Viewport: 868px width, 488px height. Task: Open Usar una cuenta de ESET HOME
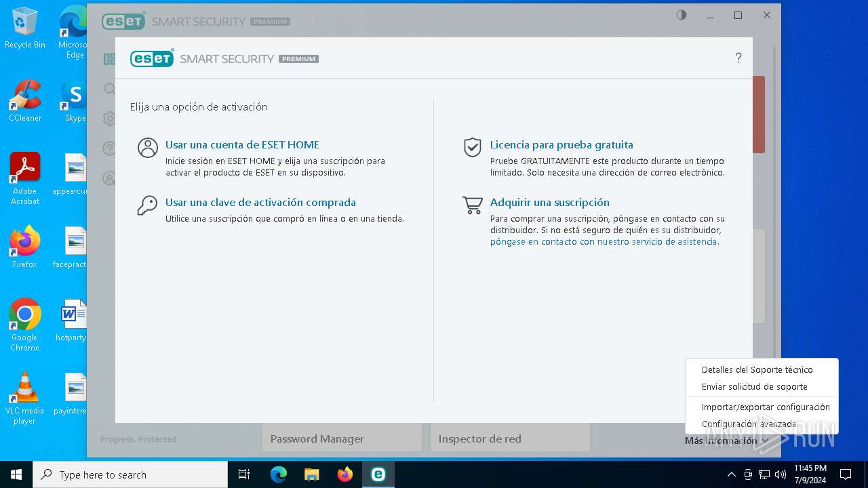pyautogui.click(x=242, y=145)
